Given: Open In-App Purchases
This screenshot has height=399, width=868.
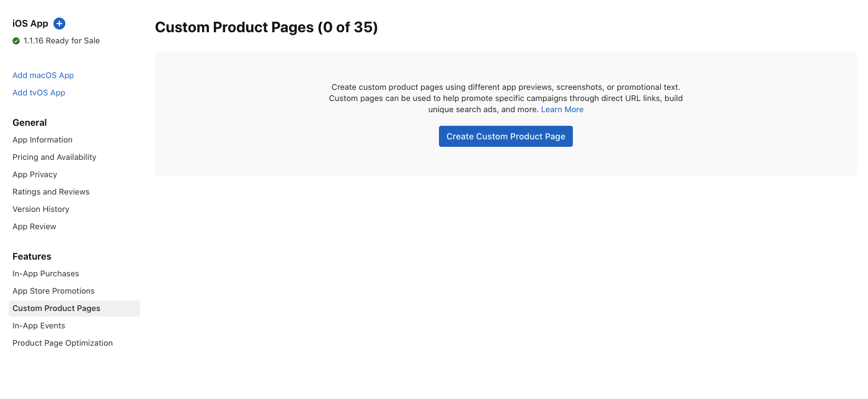Looking at the screenshot, I should tap(45, 274).
